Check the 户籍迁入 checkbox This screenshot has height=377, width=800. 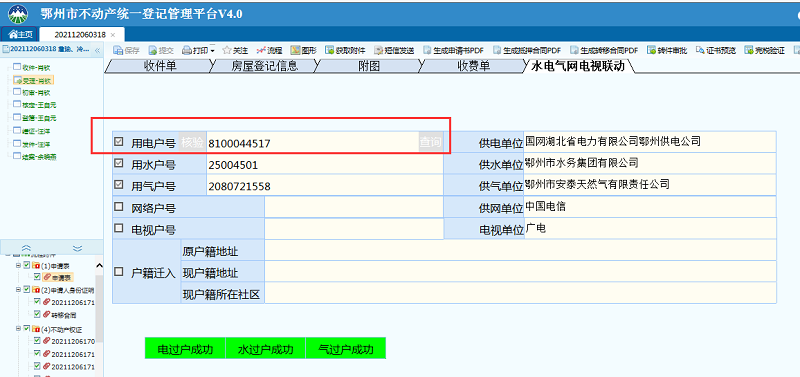pyautogui.click(x=119, y=272)
